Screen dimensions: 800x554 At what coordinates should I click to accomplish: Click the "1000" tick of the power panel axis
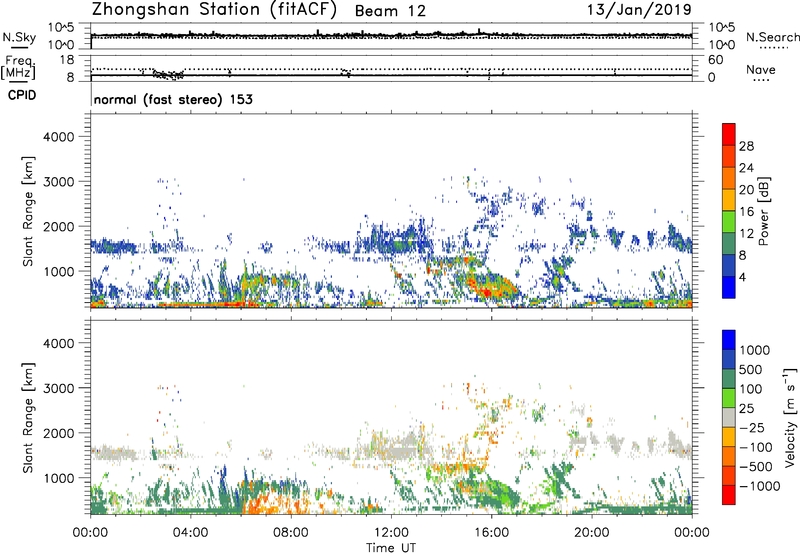59,271
